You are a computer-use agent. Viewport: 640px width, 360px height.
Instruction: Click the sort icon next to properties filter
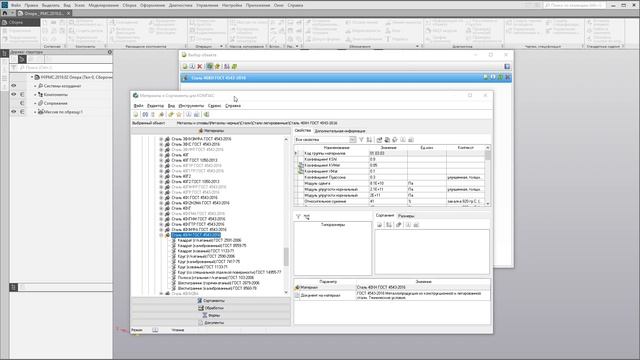coord(369,140)
